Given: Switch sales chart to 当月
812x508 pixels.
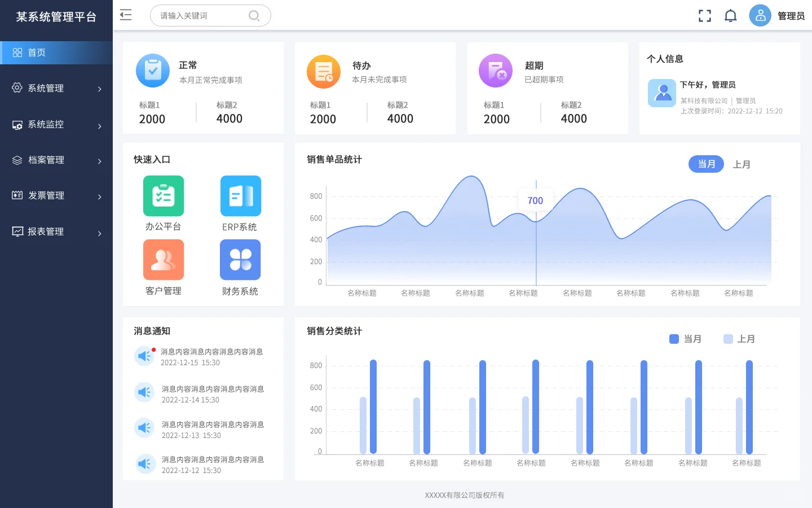Looking at the screenshot, I should tap(706, 164).
